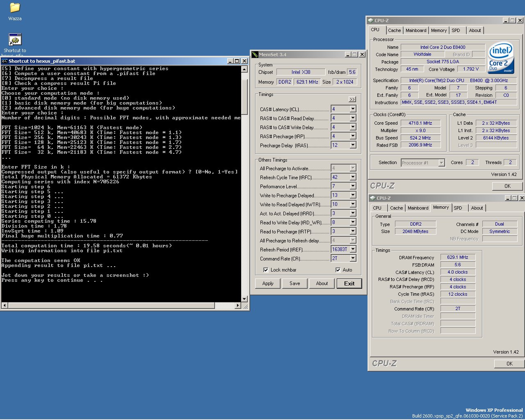Click the About button in MemSet
525x420 pixels.
[x=322, y=283]
